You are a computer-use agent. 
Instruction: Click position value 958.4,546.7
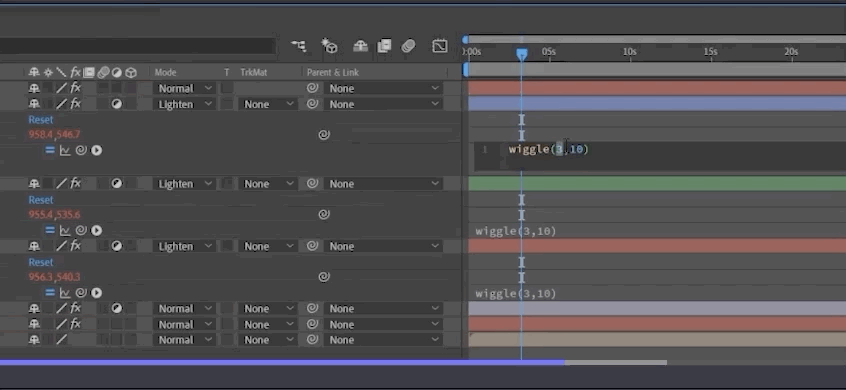54,135
